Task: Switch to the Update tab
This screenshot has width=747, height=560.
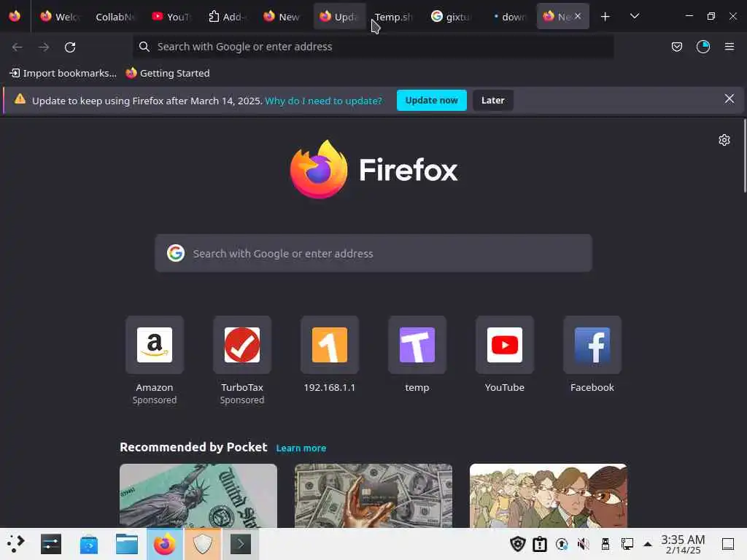Action: (339, 17)
